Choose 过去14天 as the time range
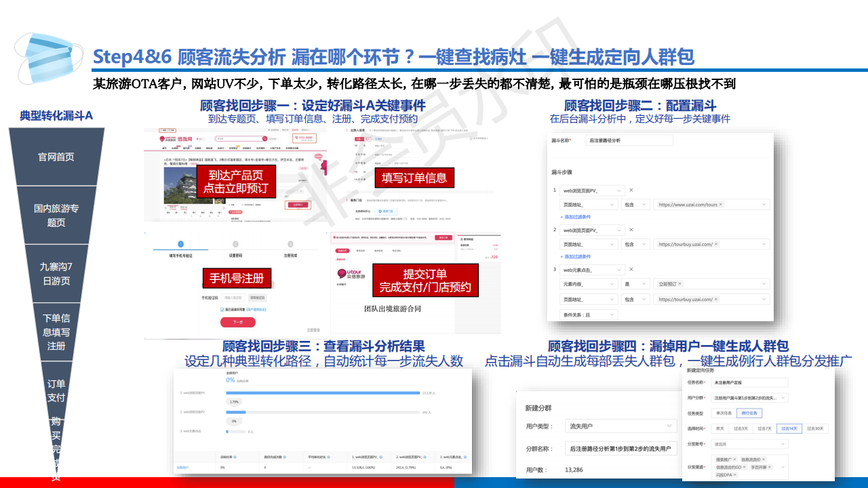The image size is (868, 488). click(790, 428)
